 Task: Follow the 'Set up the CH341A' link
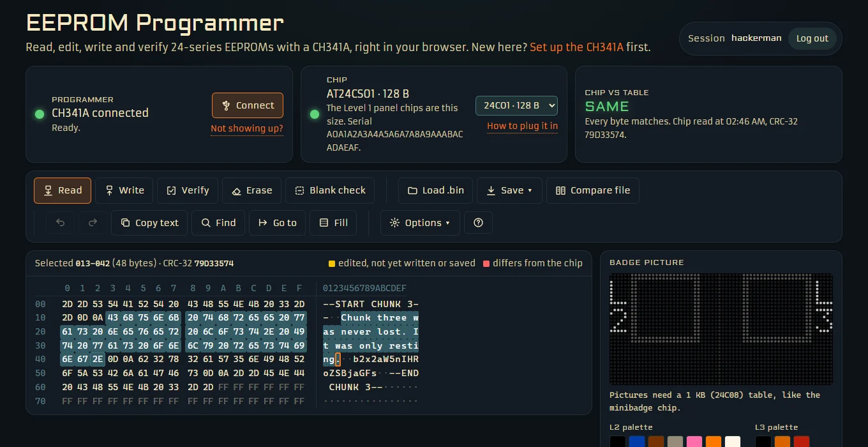click(576, 47)
